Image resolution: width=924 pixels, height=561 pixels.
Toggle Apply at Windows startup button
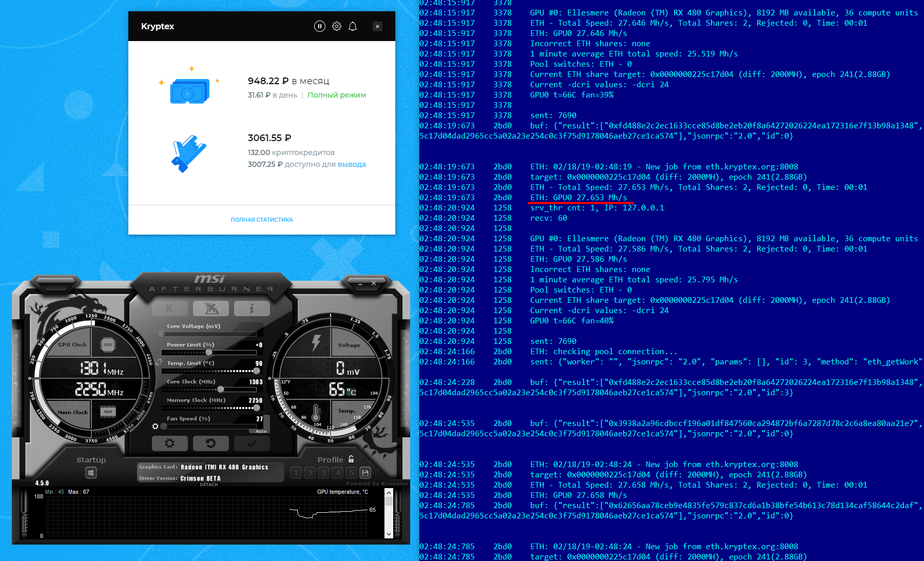click(91, 473)
